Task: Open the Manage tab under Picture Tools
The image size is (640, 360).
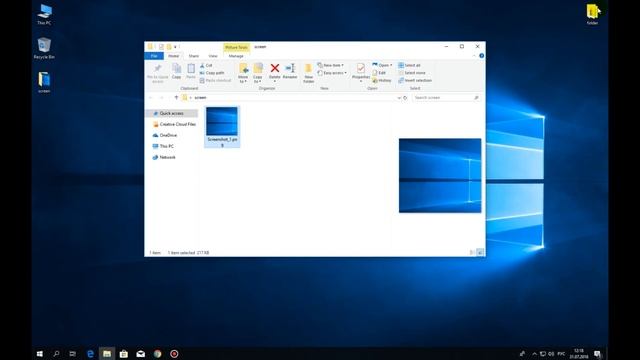Action: click(x=236, y=56)
